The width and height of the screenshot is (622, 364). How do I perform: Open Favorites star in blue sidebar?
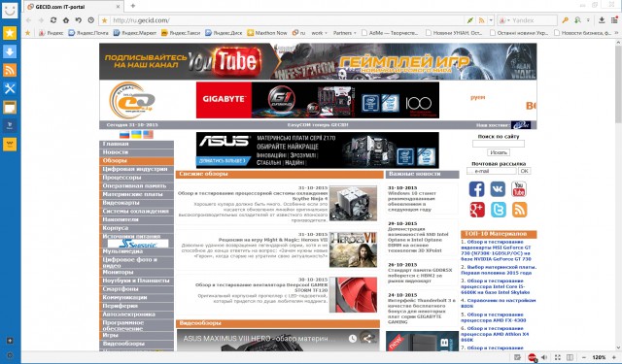10,33
